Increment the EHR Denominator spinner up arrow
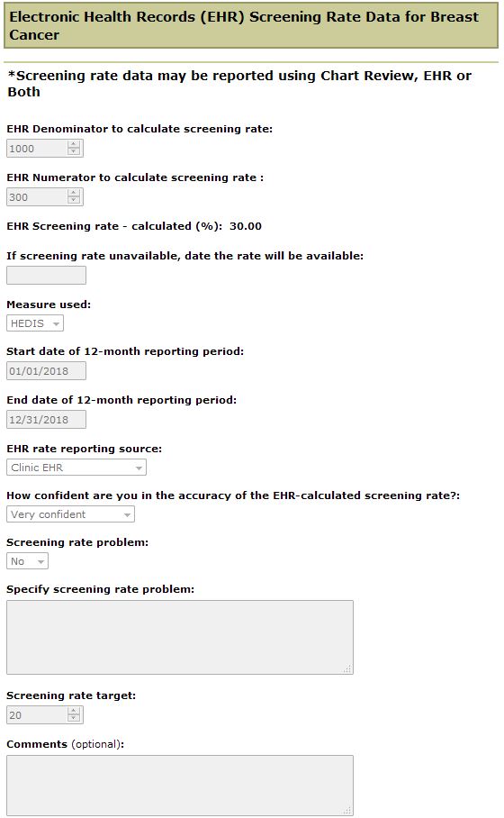This screenshot has height=818, width=504. 74,144
